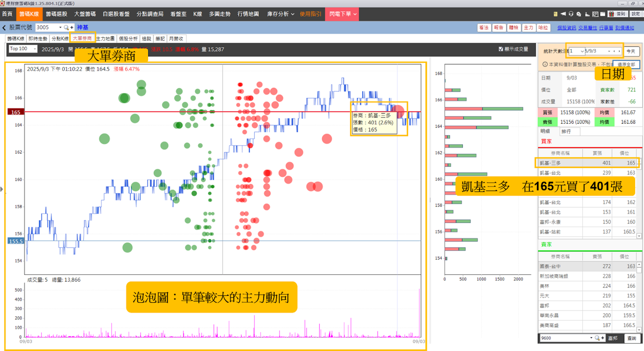The image size is (644, 351).
Task: Click the gift icon 簽到 button
Action: coord(618,14)
